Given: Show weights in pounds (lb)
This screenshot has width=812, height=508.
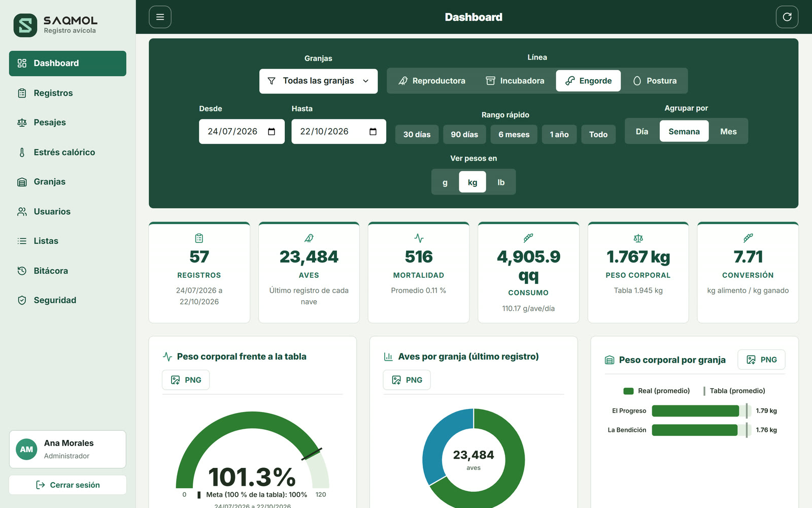Looking at the screenshot, I should 501,182.
